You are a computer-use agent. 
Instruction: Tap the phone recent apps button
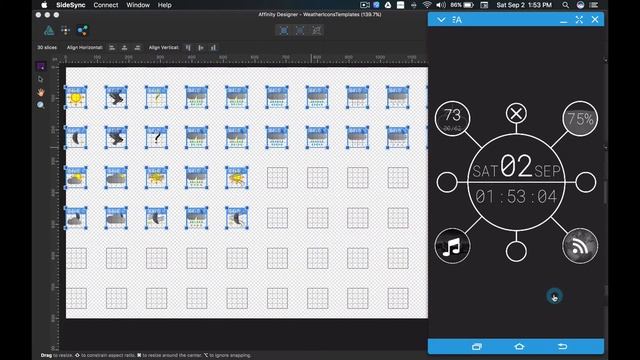point(476,347)
